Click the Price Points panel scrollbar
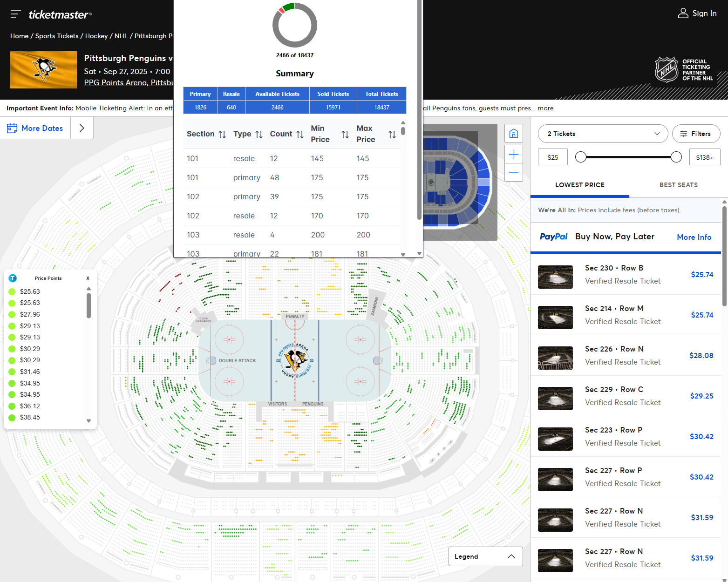 pyautogui.click(x=88, y=306)
